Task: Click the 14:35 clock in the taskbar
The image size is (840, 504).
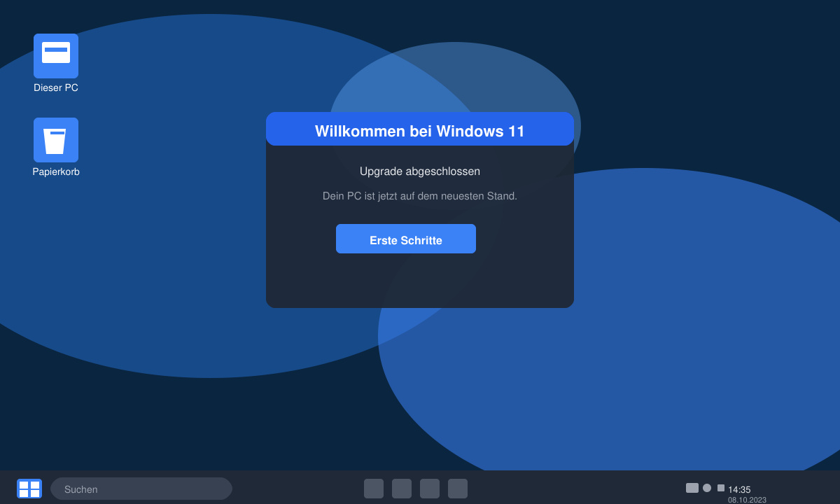Action: point(739,490)
